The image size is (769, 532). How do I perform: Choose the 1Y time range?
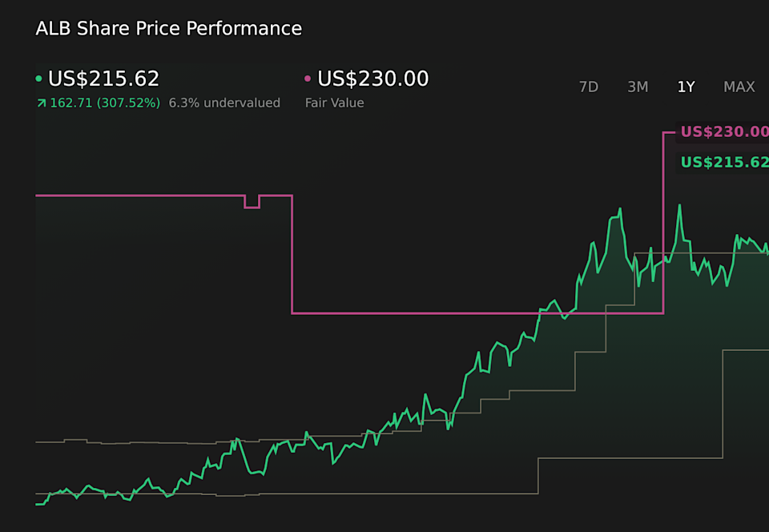point(686,87)
